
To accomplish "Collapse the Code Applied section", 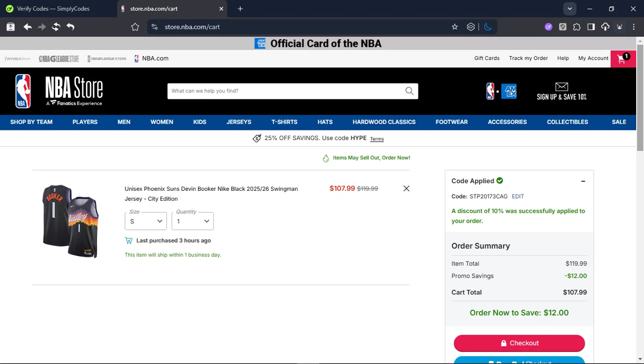I will (583, 181).
